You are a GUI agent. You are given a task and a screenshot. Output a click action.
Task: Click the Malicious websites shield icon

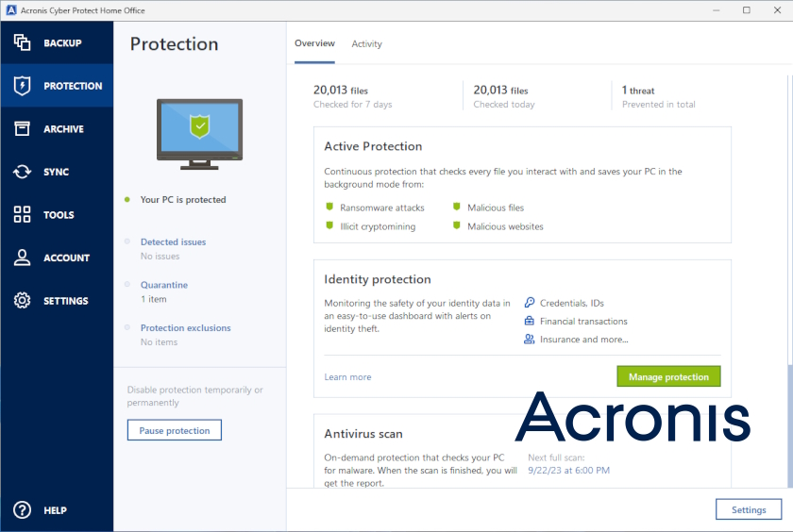457,225
